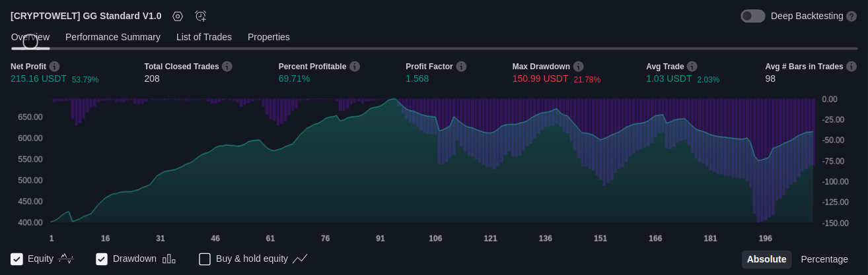Screen dimensions: 868x275
Task: Click the Deep Backtesting help question icon
Action: click(x=851, y=16)
